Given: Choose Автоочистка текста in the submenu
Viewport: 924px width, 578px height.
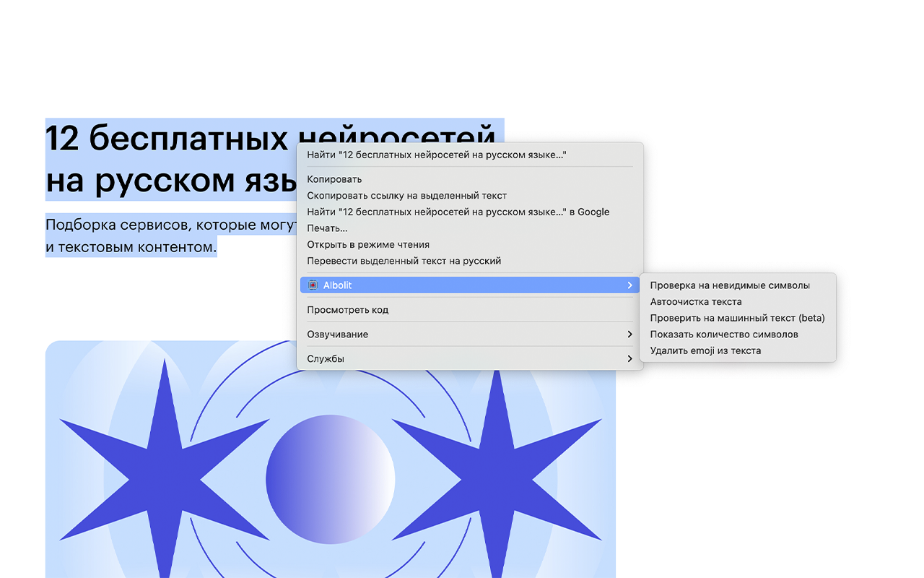Looking at the screenshot, I should pyautogui.click(x=738, y=302).
